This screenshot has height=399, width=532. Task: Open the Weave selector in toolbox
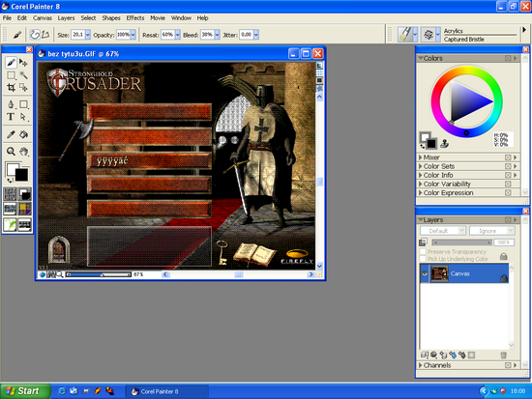click(25, 209)
